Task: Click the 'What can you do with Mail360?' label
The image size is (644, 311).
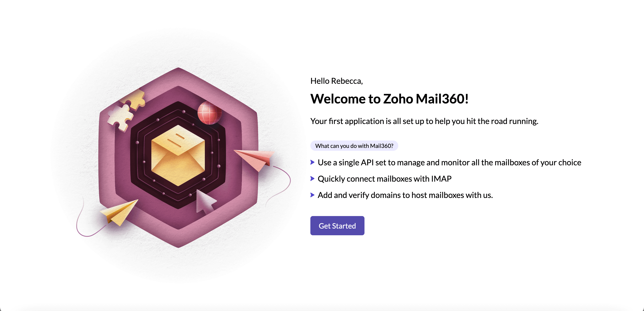Action: (354, 146)
